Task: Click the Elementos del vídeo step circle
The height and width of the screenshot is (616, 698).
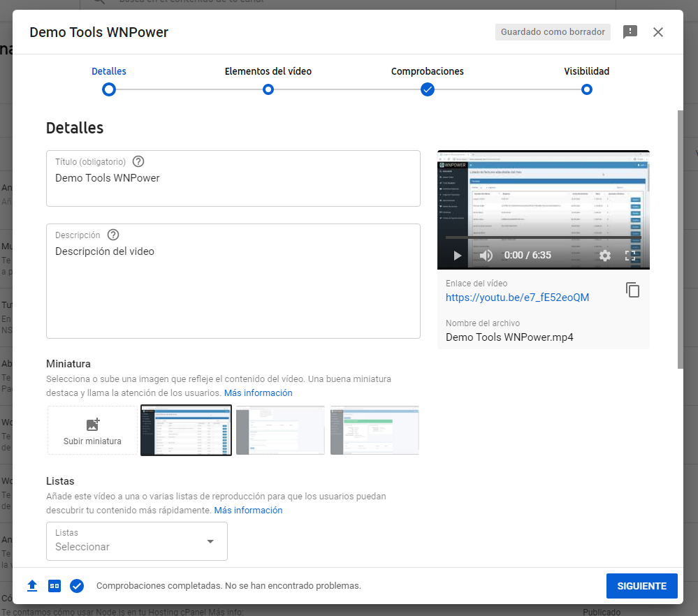Action: coord(268,89)
